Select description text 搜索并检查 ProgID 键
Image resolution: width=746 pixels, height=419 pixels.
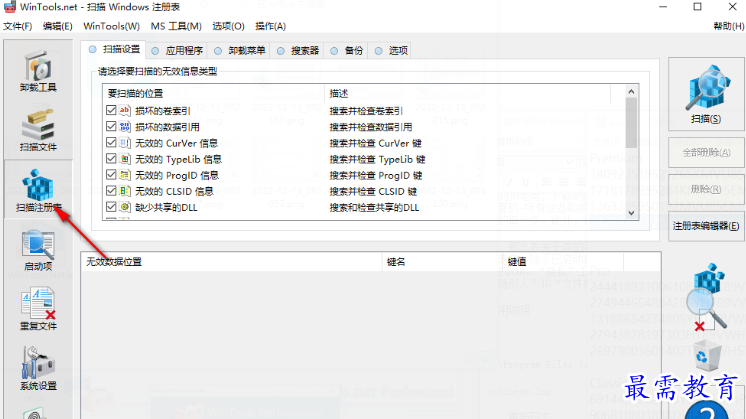(x=376, y=175)
